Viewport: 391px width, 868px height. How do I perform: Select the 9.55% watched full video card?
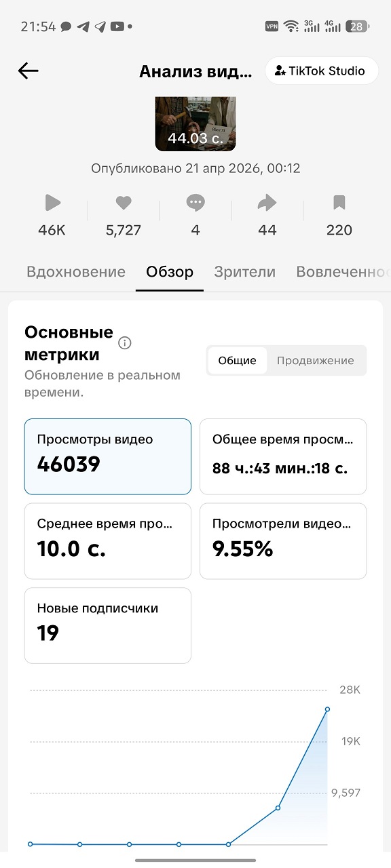[283, 541]
